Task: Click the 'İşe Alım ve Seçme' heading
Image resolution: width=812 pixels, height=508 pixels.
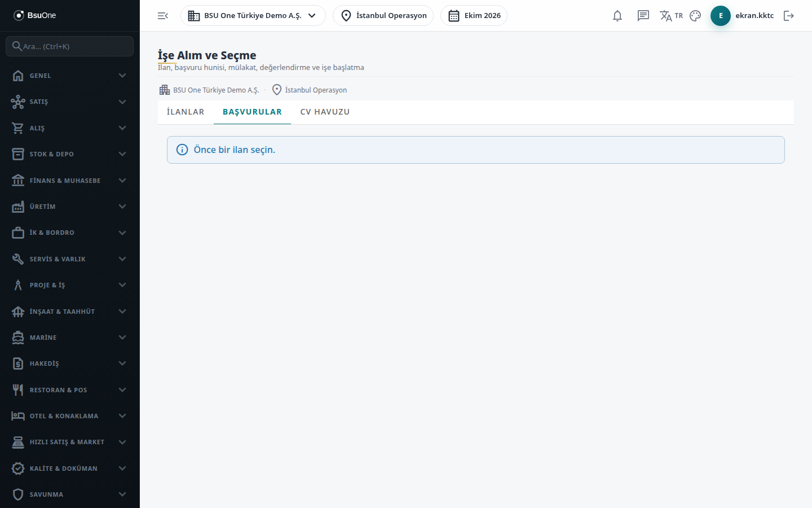Action: (207, 55)
